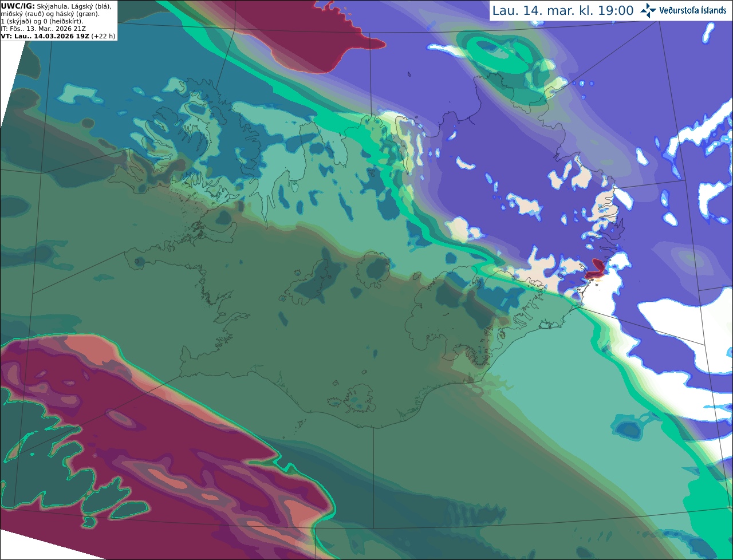Click the '1 (skýjað) og 0 (heiðskírt)' legend line
The width and height of the screenshot is (733, 560).
42,21
